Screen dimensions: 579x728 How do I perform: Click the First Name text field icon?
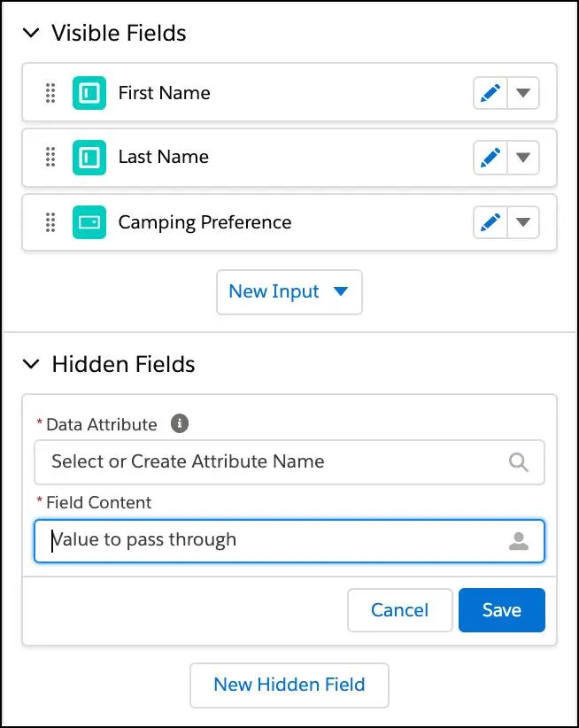[89, 93]
